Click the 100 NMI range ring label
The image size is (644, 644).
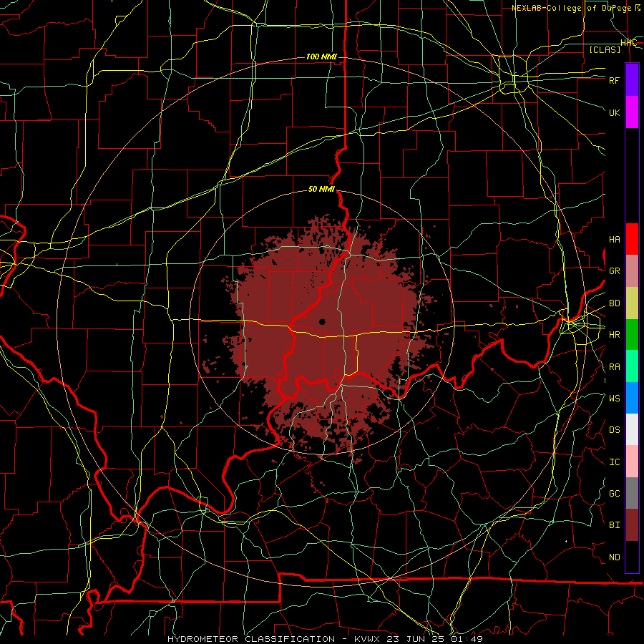pos(321,57)
